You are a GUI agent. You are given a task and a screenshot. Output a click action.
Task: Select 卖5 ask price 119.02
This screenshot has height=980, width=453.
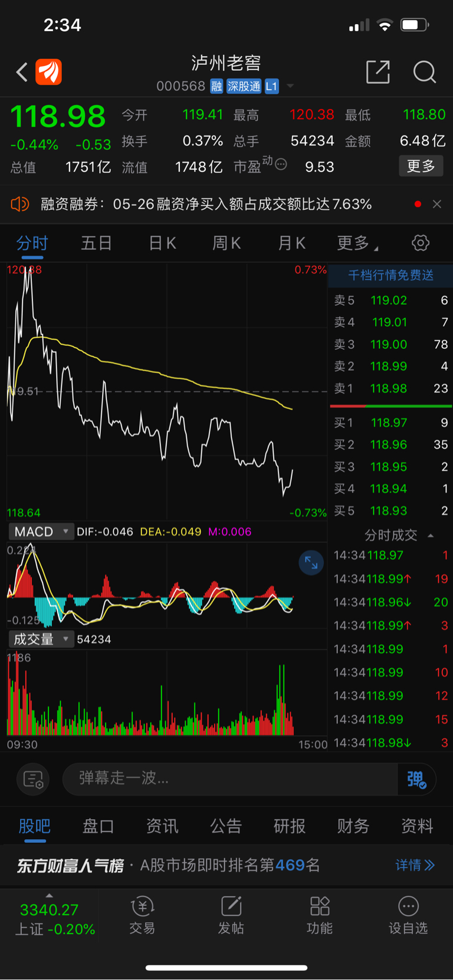[x=390, y=301]
